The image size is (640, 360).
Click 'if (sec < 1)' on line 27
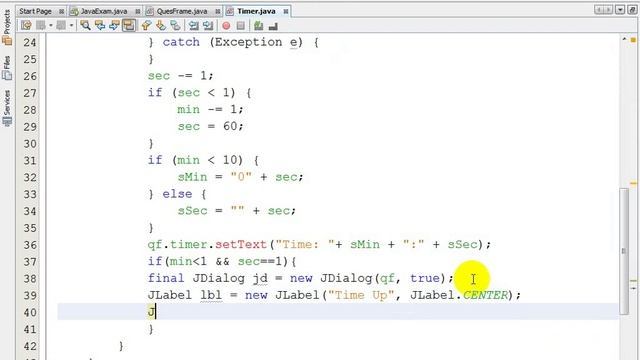[x=192, y=93]
